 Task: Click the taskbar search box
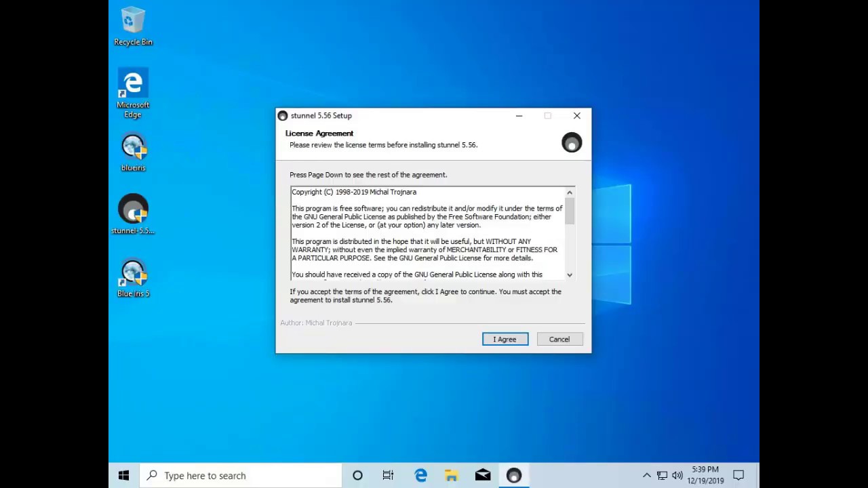click(x=241, y=476)
